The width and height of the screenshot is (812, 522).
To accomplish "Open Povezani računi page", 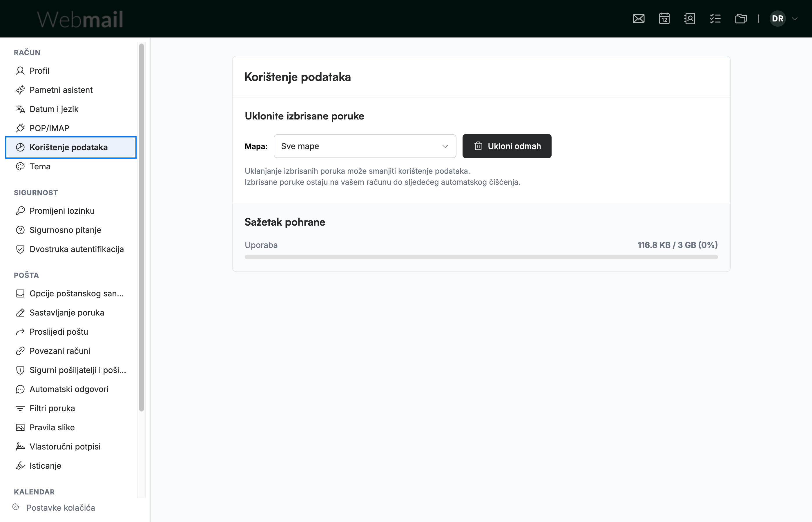I will coord(71,351).
